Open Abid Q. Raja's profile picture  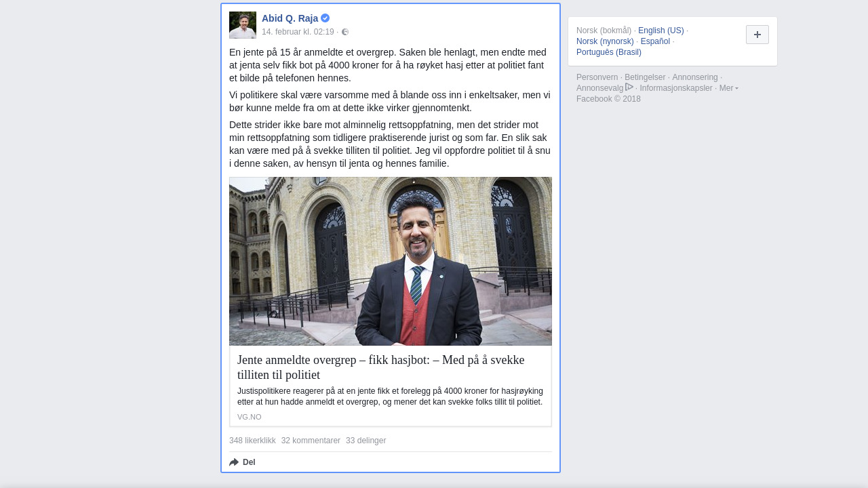point(243,25)
